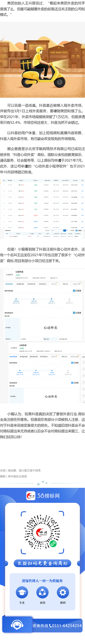Viewport: 85px width, 644px height.
Task: Open 商标基础信息 tab on class 12 trademark page
Action: pyautogui.click(x=20, y=284)
